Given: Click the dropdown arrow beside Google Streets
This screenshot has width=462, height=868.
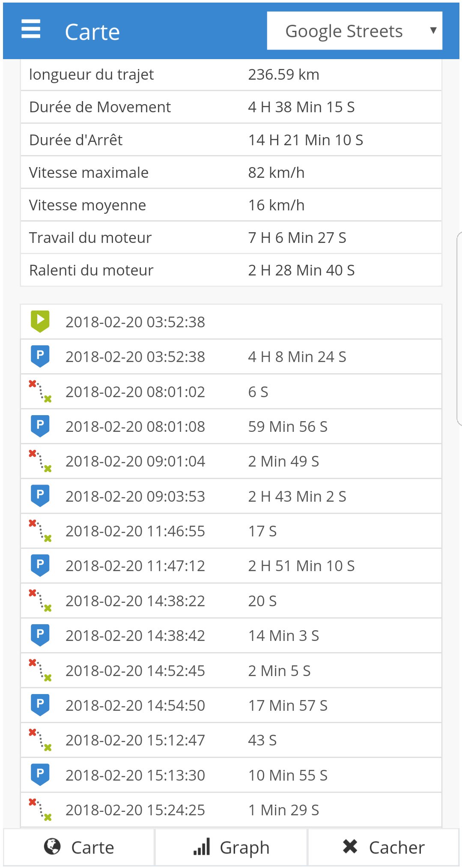Looking at the screenshot, I should pyautogui.click(x=433, y=30).
